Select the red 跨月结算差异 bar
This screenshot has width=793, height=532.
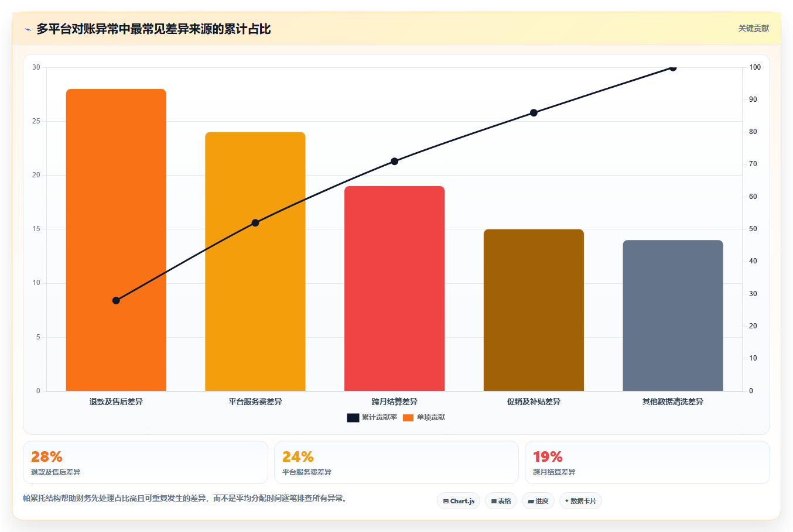394,289
